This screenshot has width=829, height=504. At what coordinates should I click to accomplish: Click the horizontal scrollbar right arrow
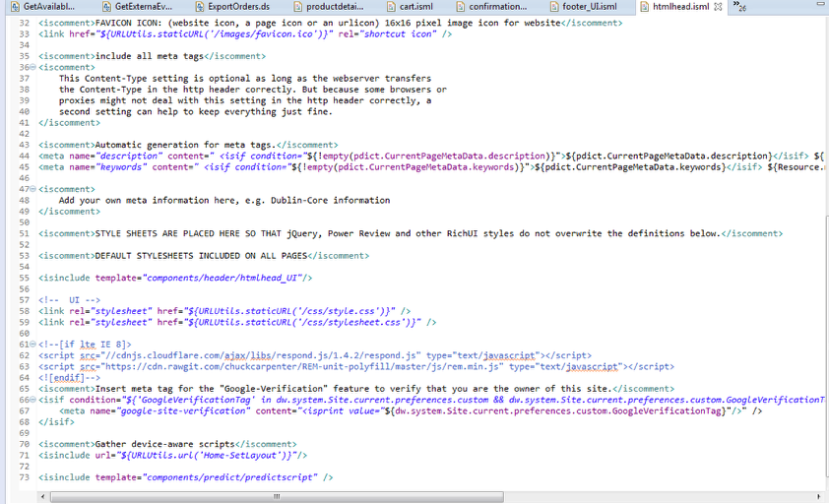(x=818, y=496)
